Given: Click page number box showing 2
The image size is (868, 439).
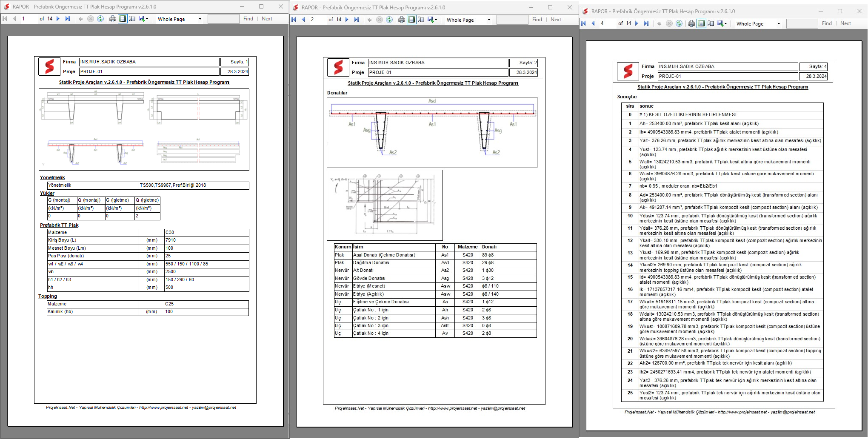Looking at the screenshot, I should click(x=317, y=20).
